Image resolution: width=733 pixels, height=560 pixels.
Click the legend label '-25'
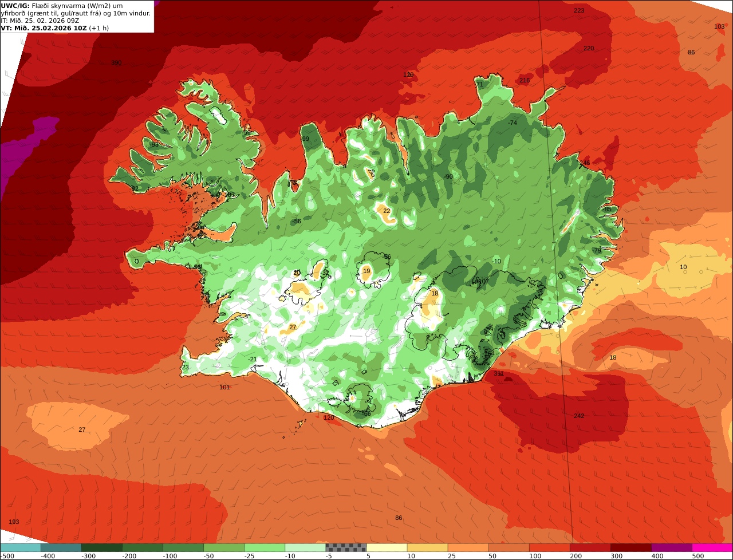pyautogui.click(x=250, y=556)
